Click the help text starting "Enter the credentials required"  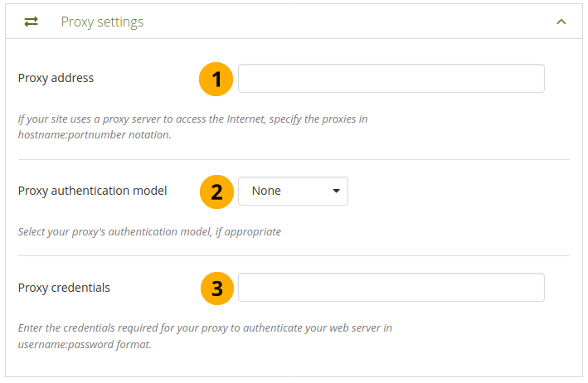(205, 328)
